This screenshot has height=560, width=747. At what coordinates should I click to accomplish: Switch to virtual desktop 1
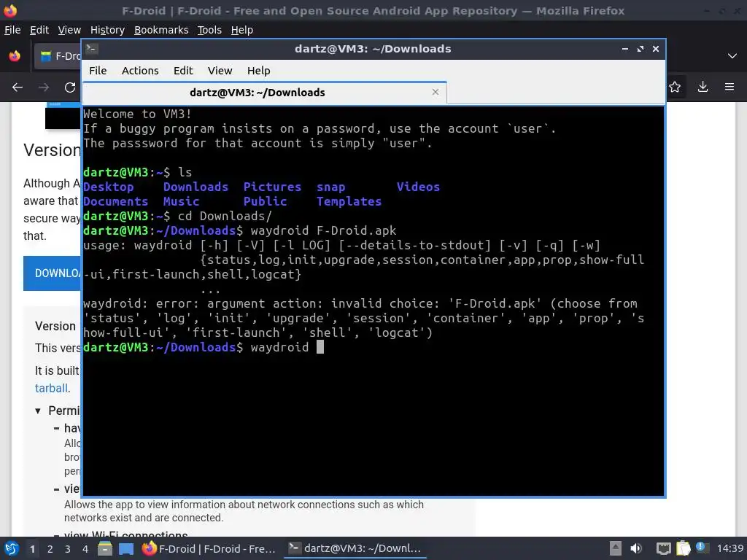(32, 549)
